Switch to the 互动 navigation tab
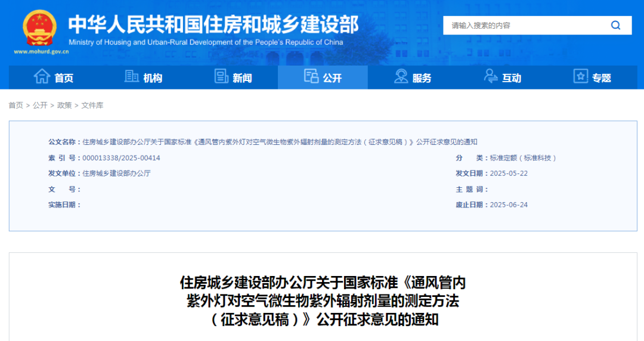Screen dimensions: 644x341 pos(502,77)
